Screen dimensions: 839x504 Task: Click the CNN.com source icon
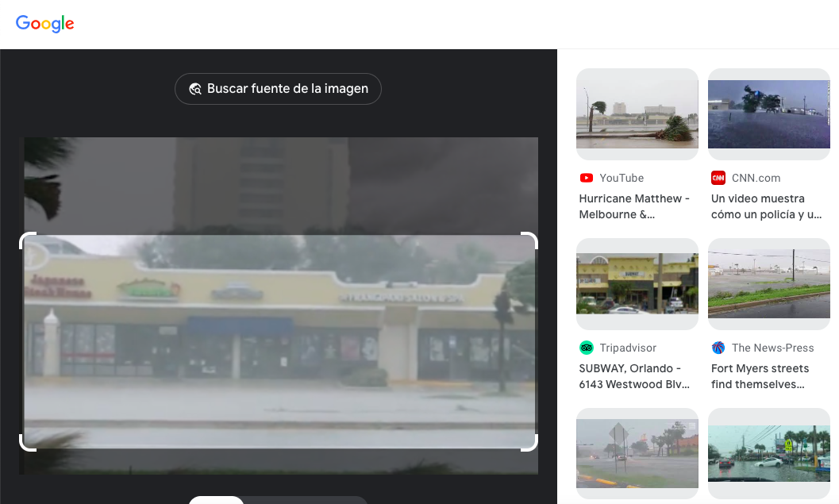click(718, 178)
